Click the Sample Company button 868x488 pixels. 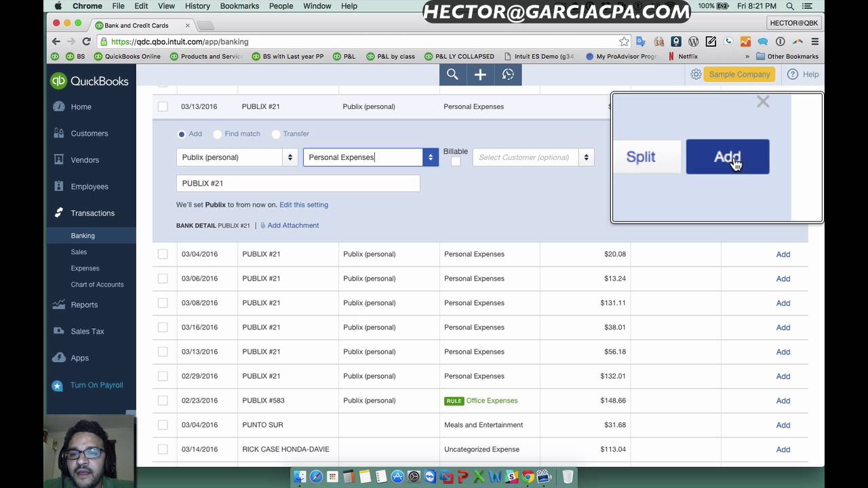739,75
